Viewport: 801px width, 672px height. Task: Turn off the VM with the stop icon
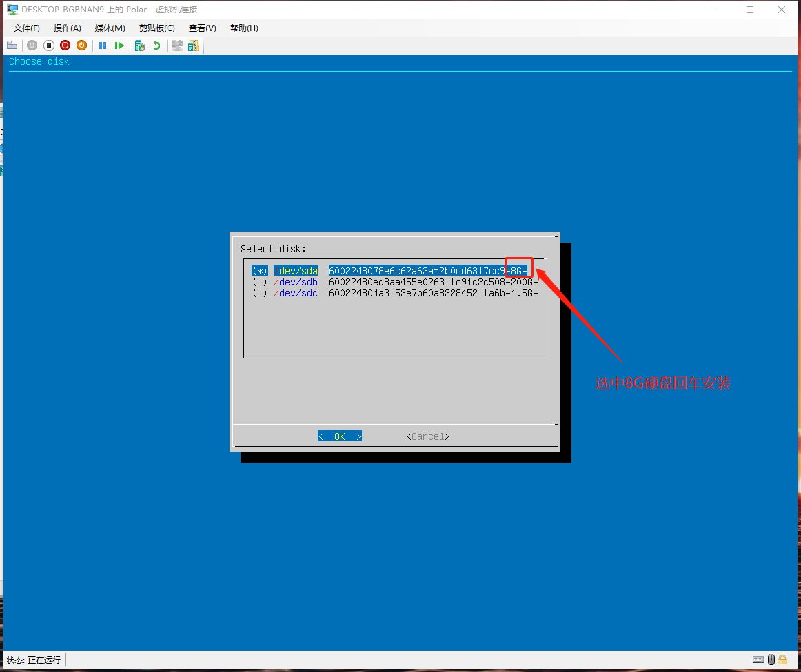click(x=48, y=45)
